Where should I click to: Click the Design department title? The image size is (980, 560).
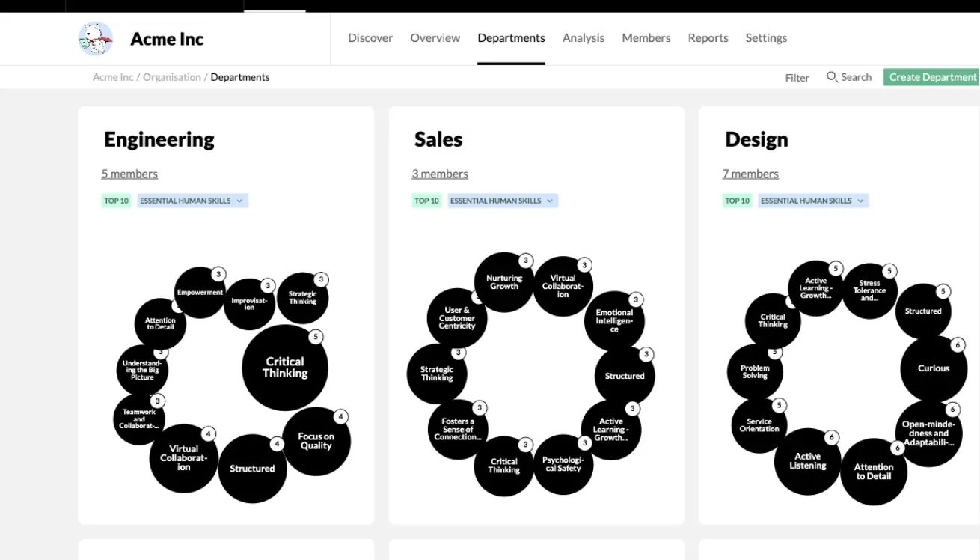756,140
